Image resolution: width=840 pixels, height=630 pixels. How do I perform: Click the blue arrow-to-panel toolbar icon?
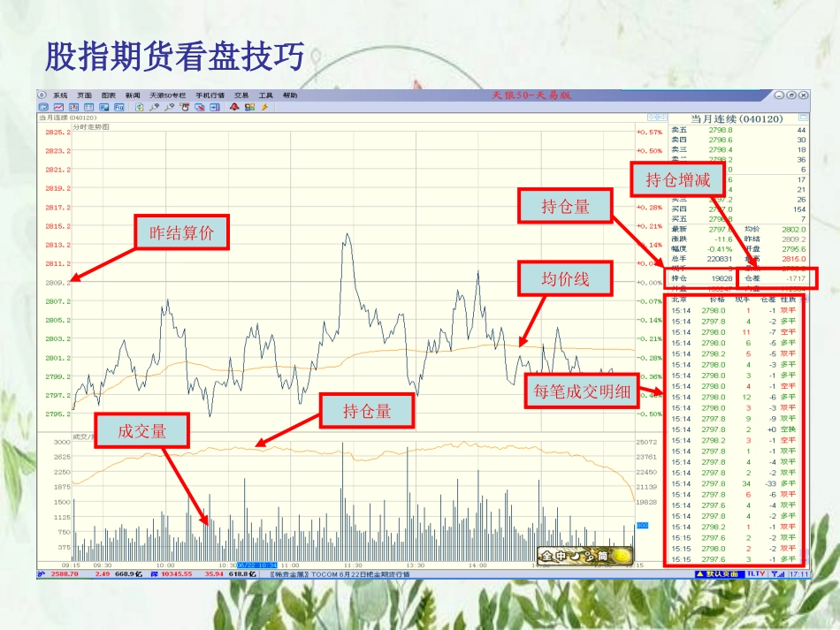tap(214, 107)
